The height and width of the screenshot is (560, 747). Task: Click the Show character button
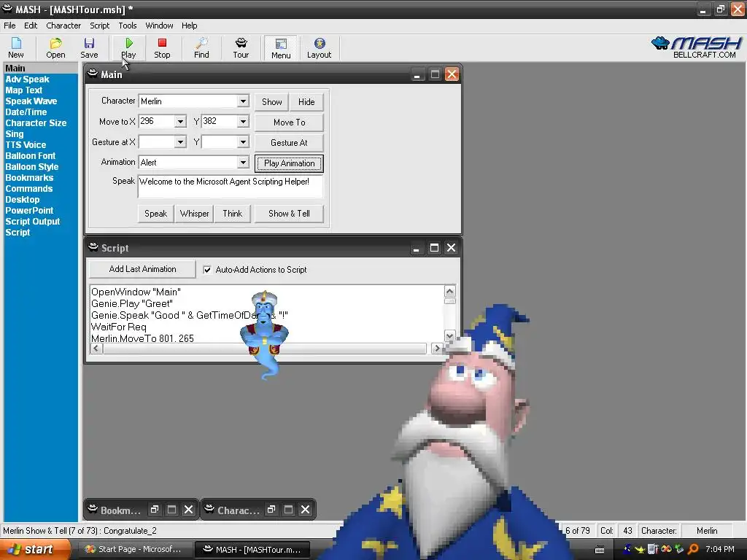271,102
